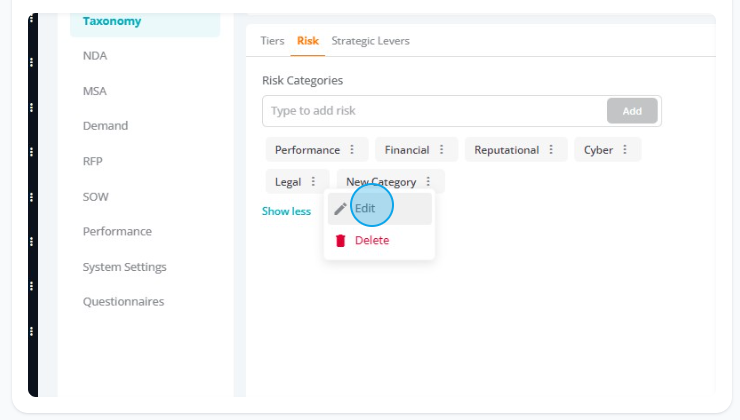Open the Cyber chip's three-dot menu
This screenshot has height=420, width=740.
(x=625, y=150)
